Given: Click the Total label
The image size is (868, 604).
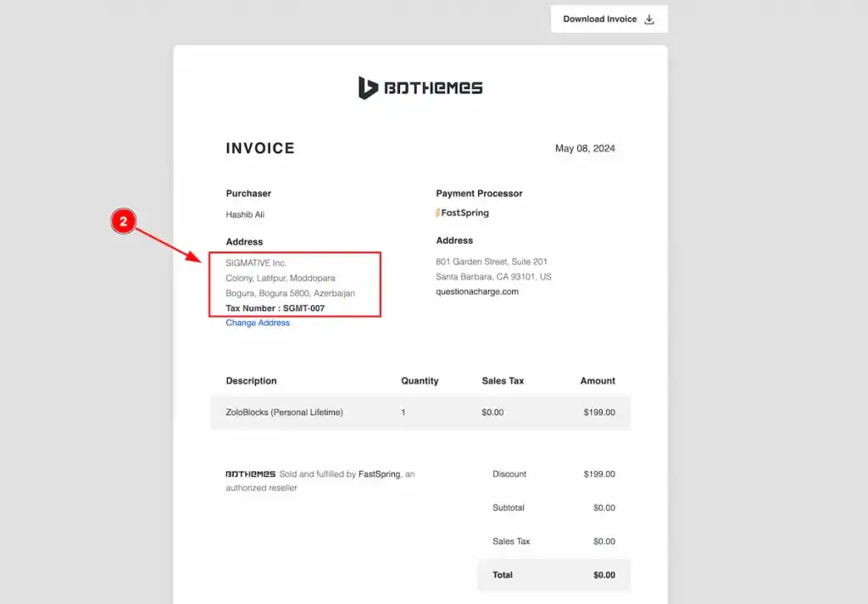Looking at the screenshot, I should (503, 575).
